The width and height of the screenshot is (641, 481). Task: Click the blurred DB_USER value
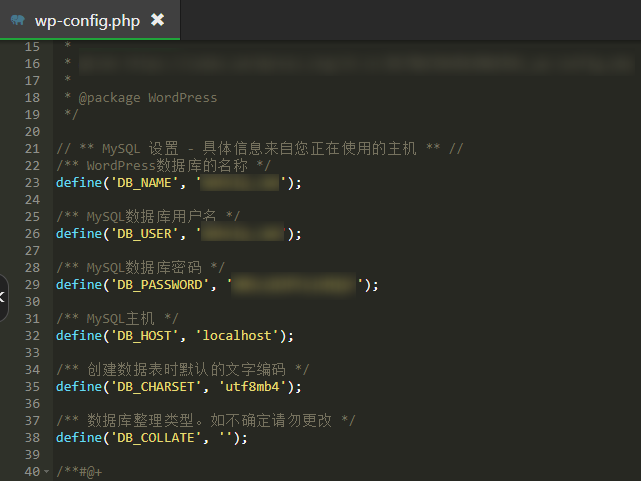click(242, 234)
